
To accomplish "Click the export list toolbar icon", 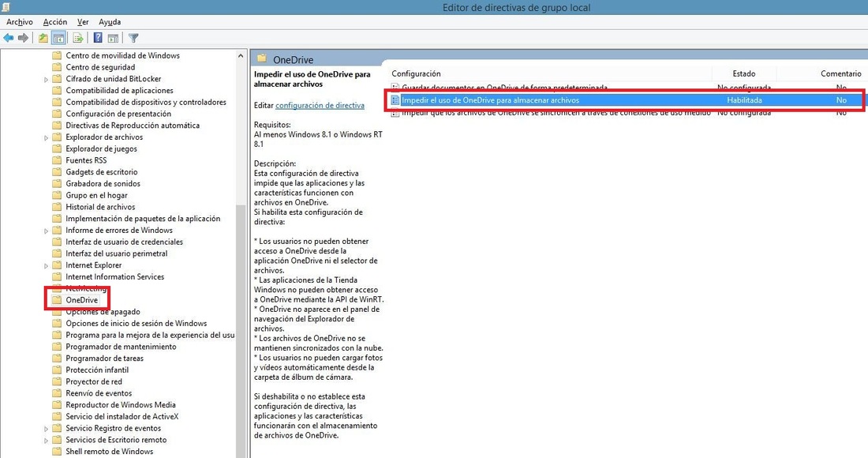I will (x=78, y=38).
